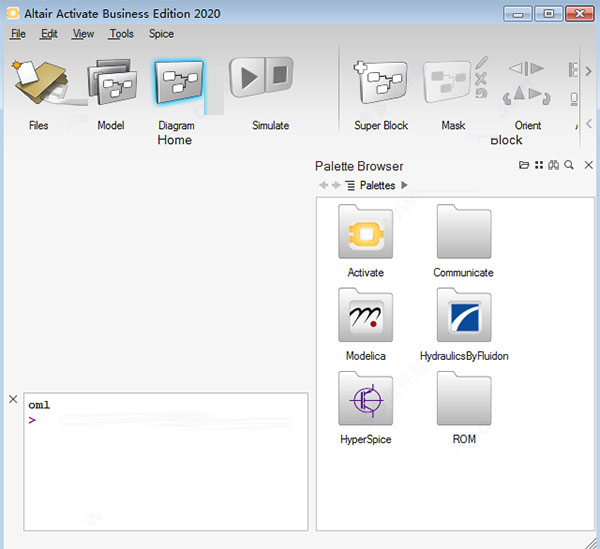
Task: Open the ROM palette folder
Action: point(463,400)
